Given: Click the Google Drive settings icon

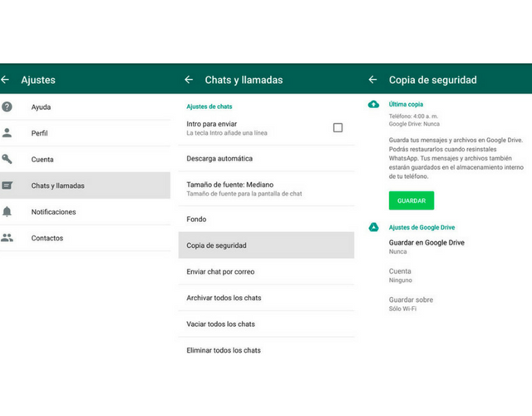Looking at the screenshot, I should click(x=374, y=227).
